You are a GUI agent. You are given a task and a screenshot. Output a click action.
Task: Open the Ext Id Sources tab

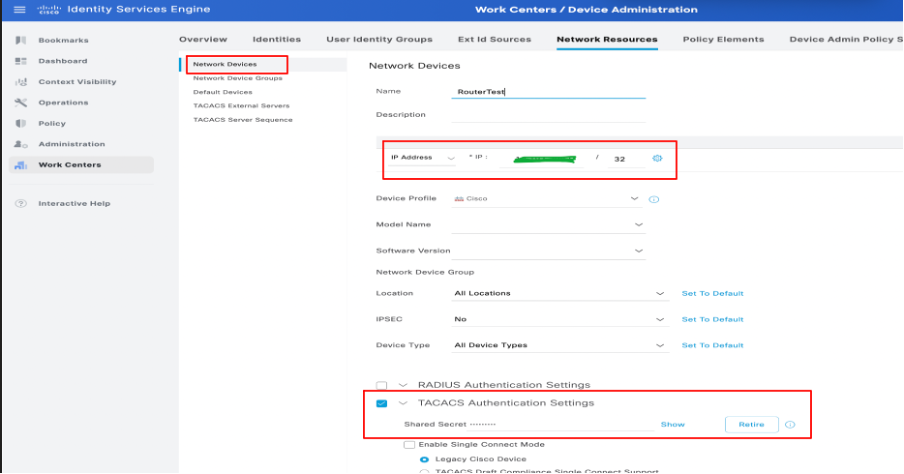tap(495, 39)
